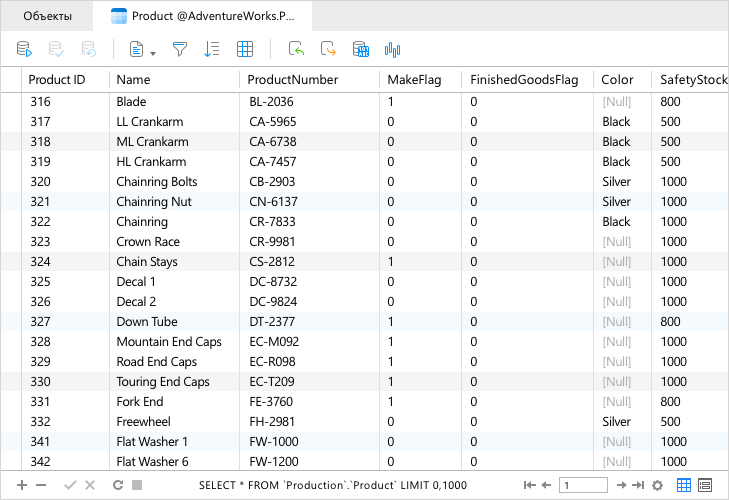This screenshot has width=729, height=500.
Task: Go to last page
Action: (x=638, y=485)
